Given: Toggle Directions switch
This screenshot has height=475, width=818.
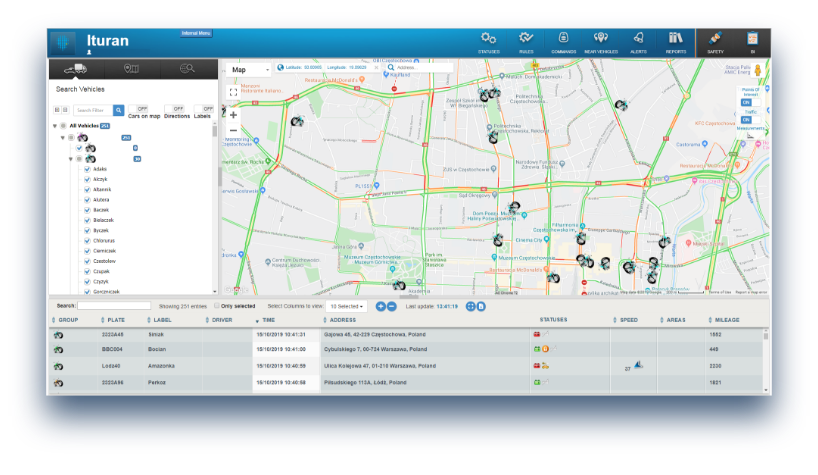Looking at the screenshot, I should (175, 108).
